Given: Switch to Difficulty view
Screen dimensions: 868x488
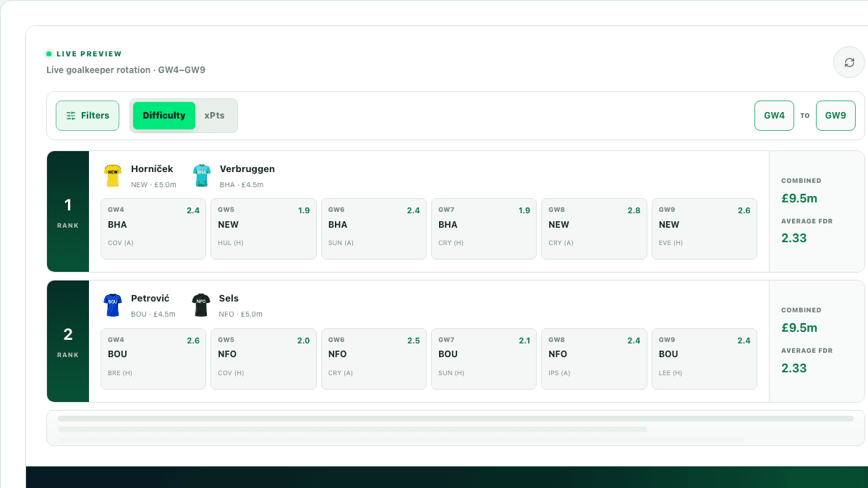Looking at the screenshot, I should [x=164, y=116].
